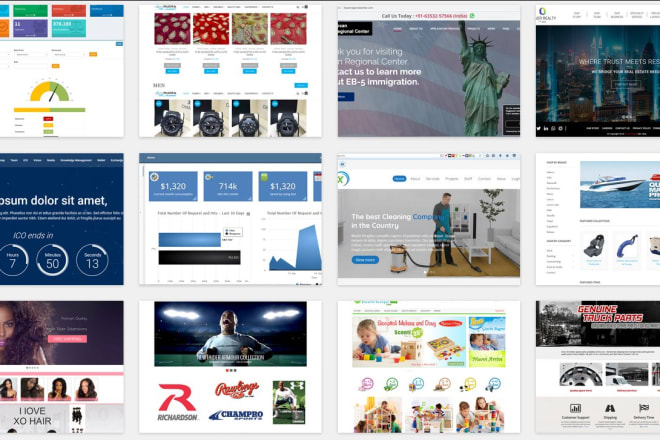This screenshot has height=440, width=660.
Task: Click the blue button beside the MEN heading
Action: pos(301,85)
